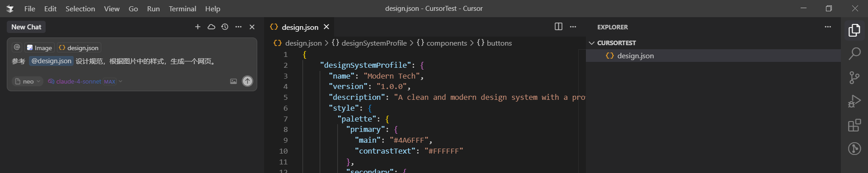
Task: Open the Selection menu
Action: tap(80, 9)
